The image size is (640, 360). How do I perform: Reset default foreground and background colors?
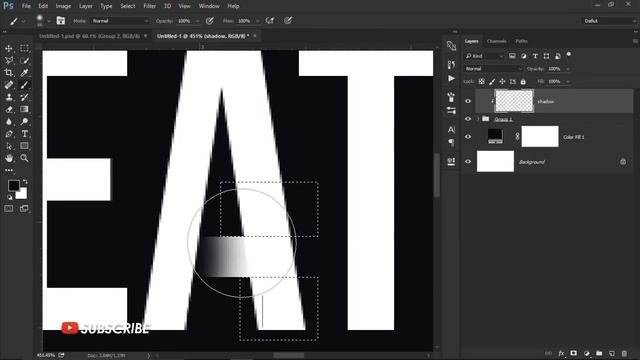(x=10, y=197)
